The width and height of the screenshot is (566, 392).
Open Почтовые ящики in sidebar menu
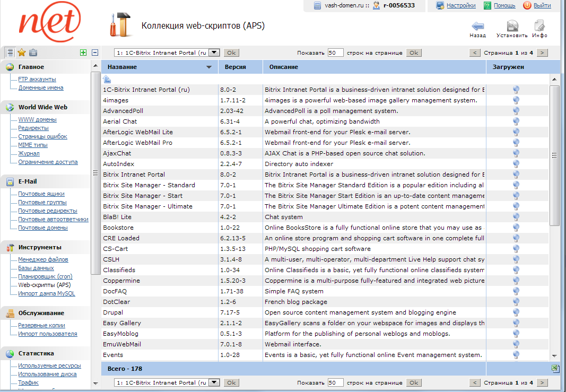click(41, 194)
